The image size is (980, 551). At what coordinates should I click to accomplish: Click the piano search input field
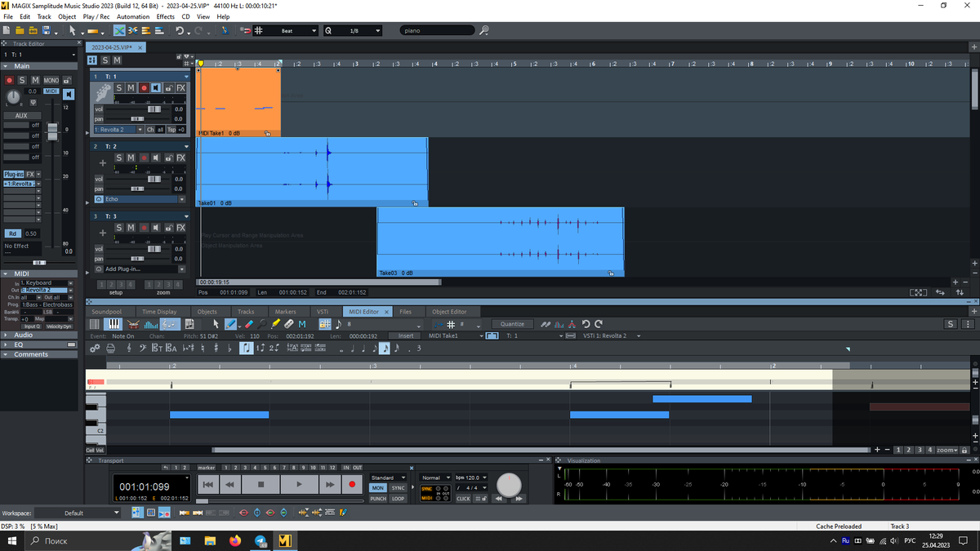437,30
